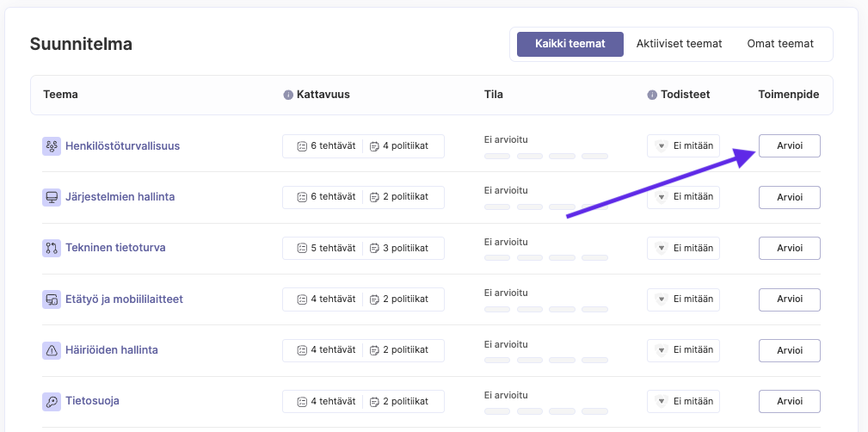Click the task icon next to 5 tehtävät
Viewport: 868px width, 432px height.
302,248
